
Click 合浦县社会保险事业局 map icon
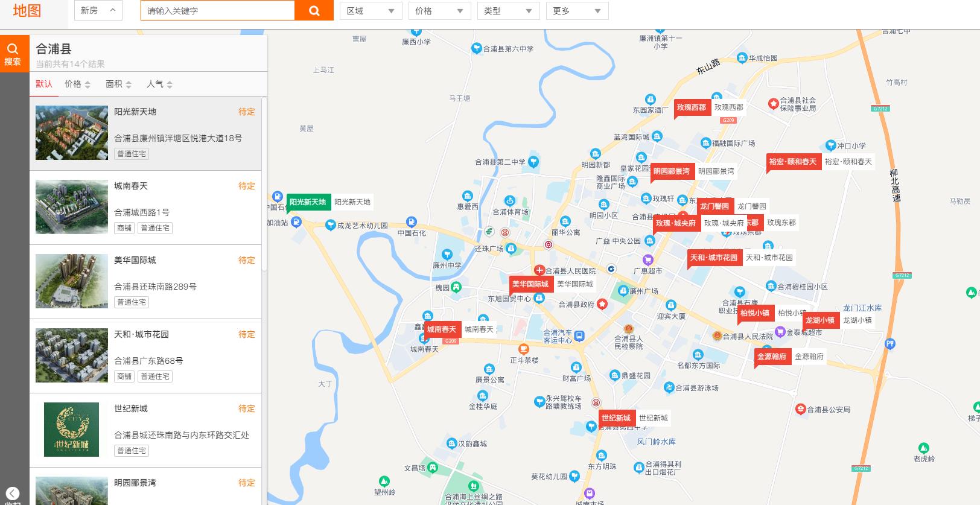773,104
